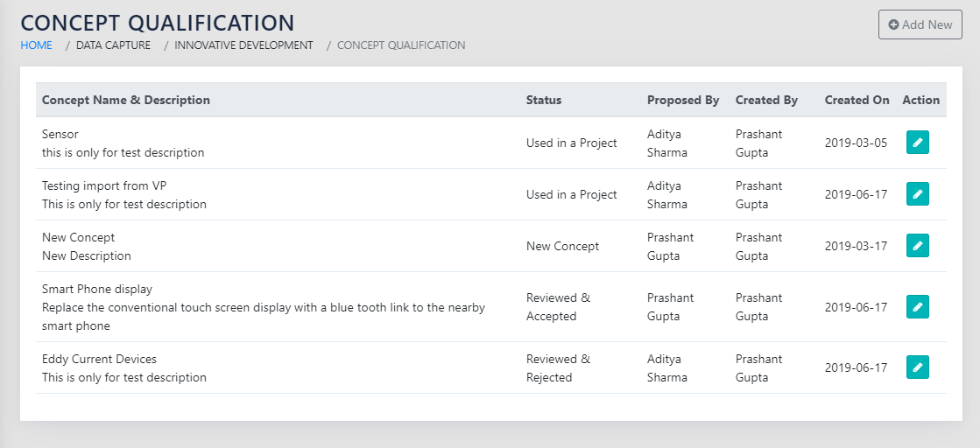Select the Proposed By column header
This screenshot has width=980, height=448.
pos(683,100)
